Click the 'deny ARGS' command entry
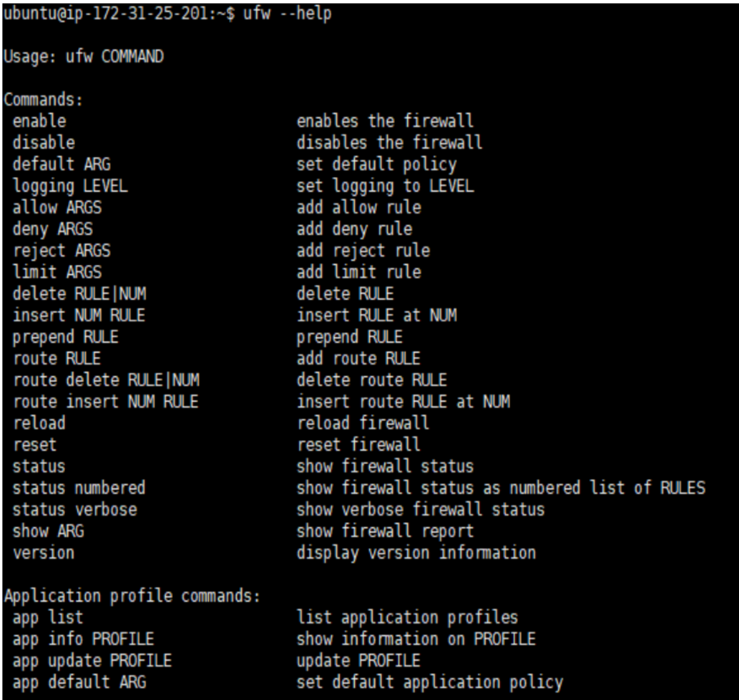 coord(53,229)
